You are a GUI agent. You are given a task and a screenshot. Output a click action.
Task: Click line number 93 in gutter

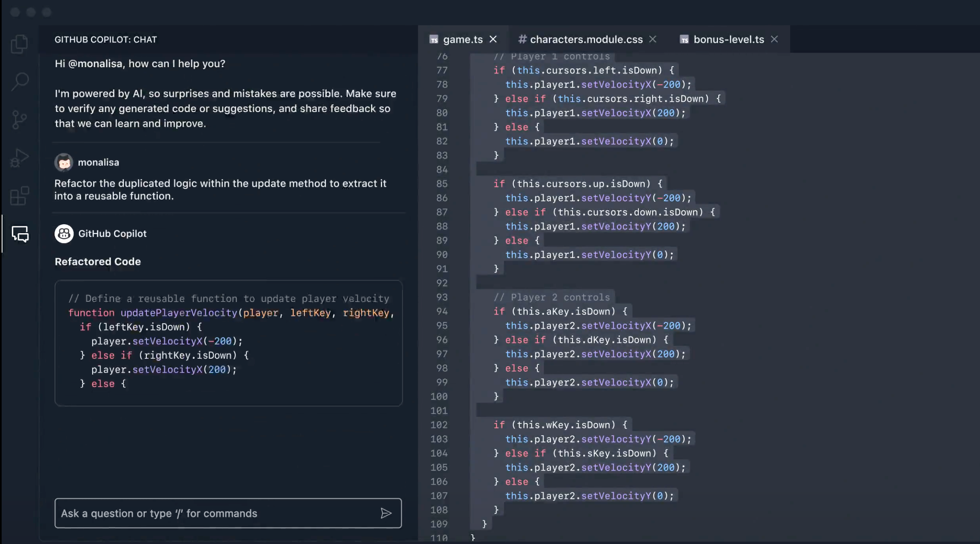441,297
